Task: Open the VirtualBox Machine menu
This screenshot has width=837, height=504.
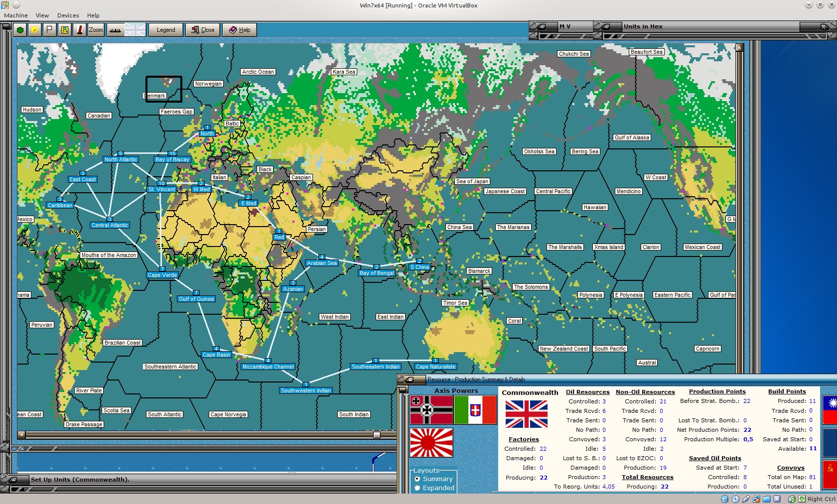Action: point(16,15)
